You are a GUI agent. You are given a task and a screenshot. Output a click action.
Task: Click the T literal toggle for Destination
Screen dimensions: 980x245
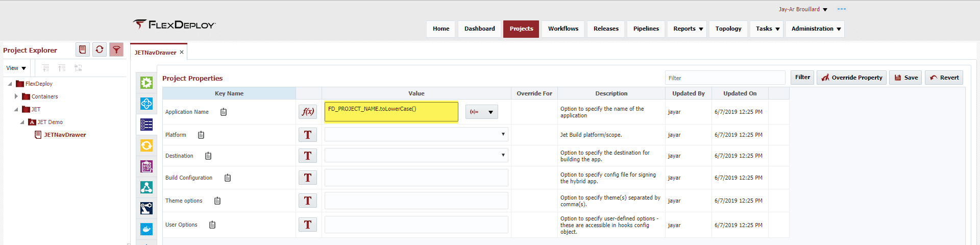pos(308,156)
